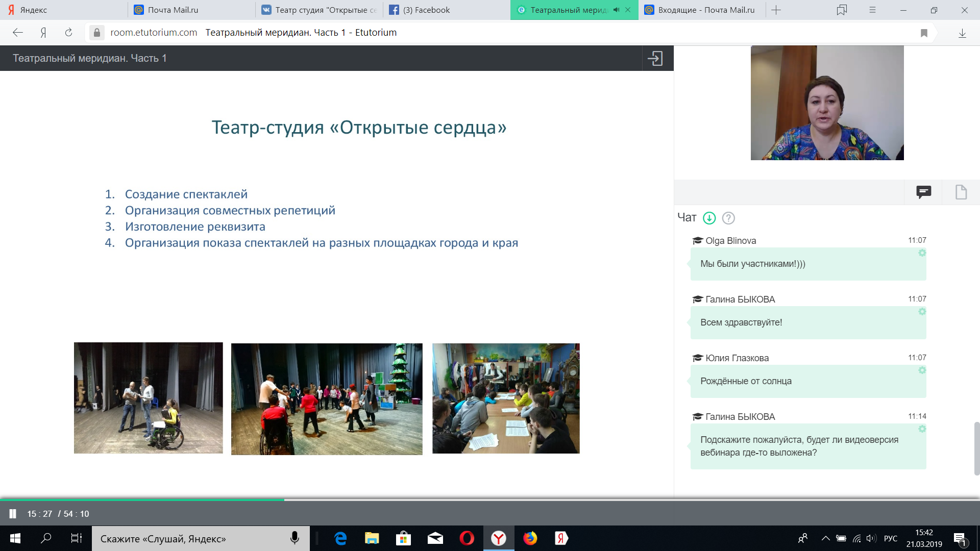Image resolution: width=980 pixels, height=551 pixels.
Task: Mute the audio indicator on the active tab
Action: (x=616, y=10)
